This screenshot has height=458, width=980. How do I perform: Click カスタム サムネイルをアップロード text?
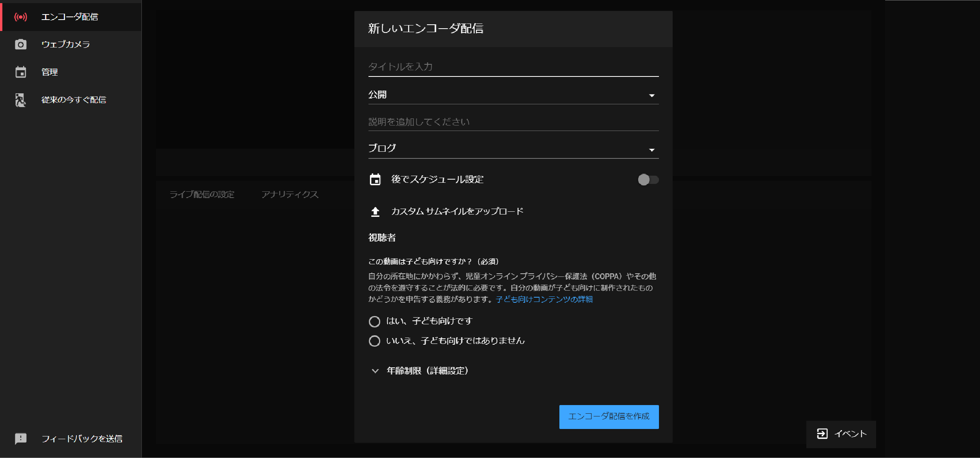tap(457, 211)
